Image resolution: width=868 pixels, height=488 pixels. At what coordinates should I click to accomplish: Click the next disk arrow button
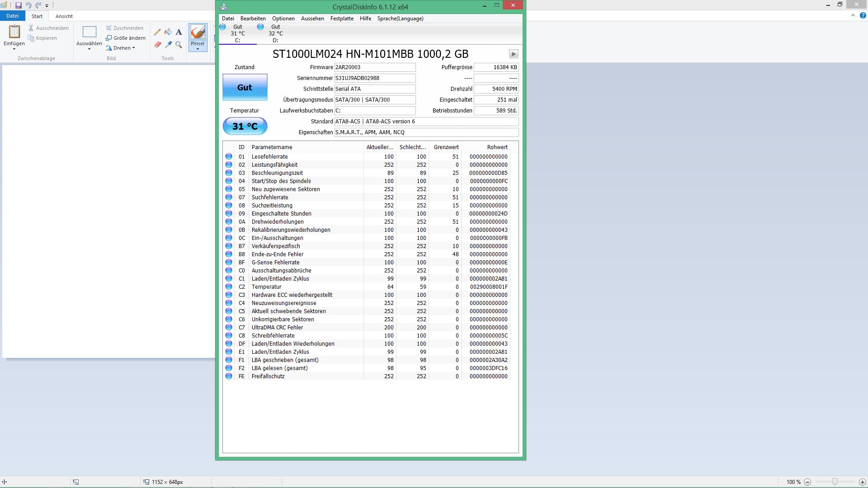click(x=514, y=54)
